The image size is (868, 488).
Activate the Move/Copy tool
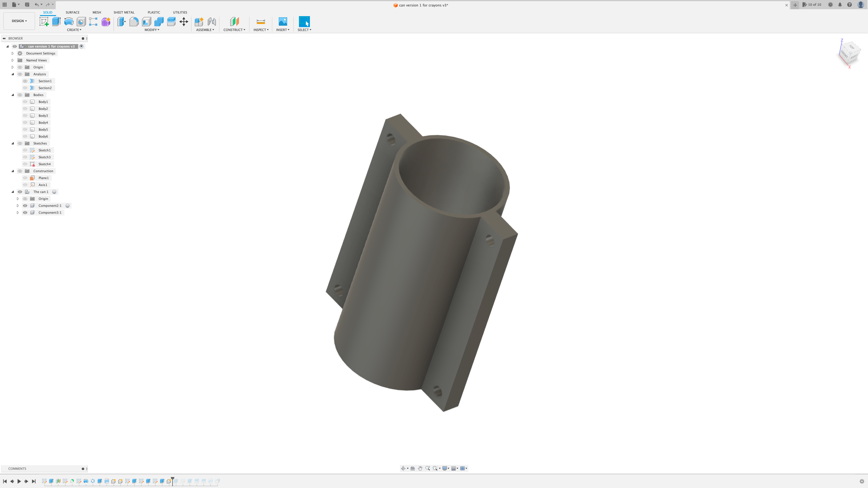pyautogui.click(x=184, y=22)
